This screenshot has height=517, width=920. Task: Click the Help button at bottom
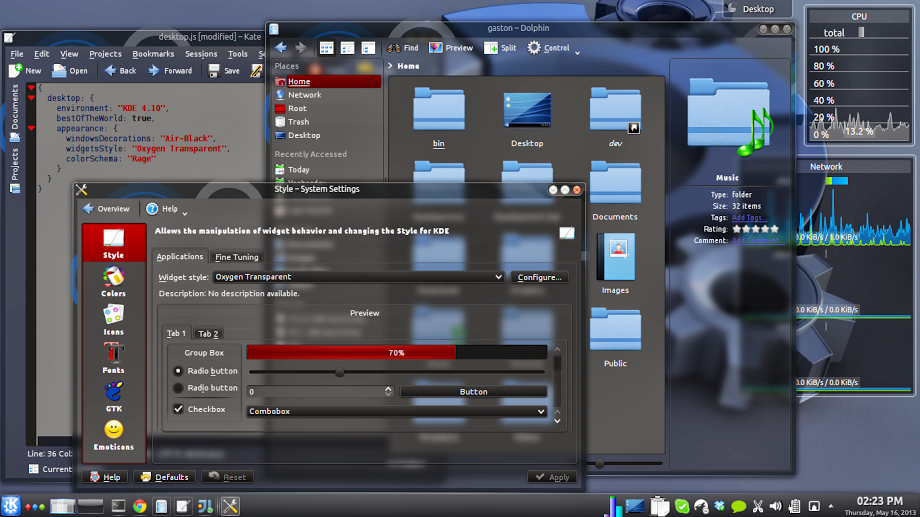(104, 477)
